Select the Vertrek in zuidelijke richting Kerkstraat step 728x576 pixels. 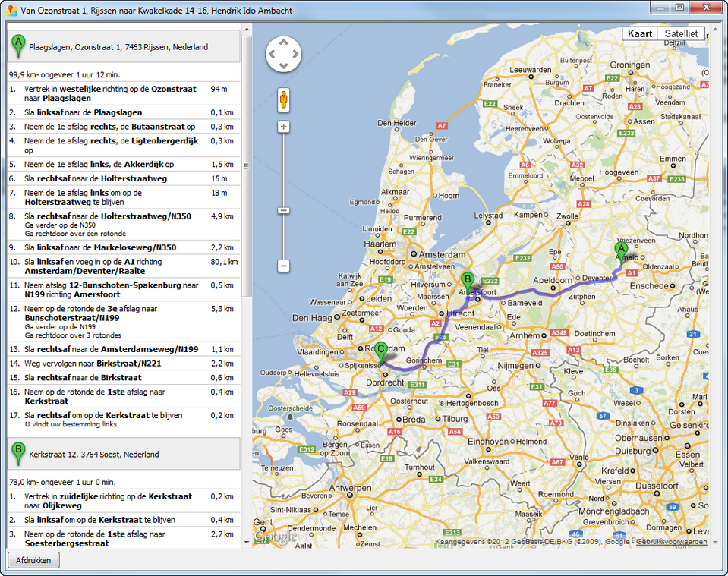pyautogui.click(x=124, y=501)
